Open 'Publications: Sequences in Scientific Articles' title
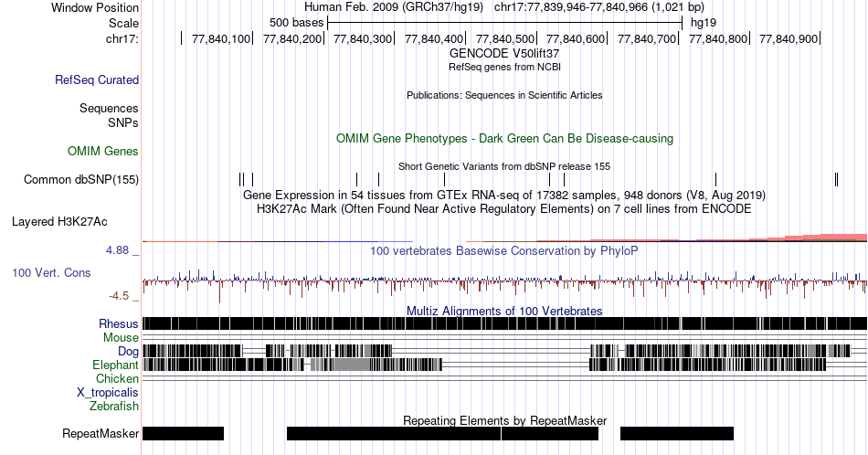Screen dimensions: 868x455 tap(504, 95)
